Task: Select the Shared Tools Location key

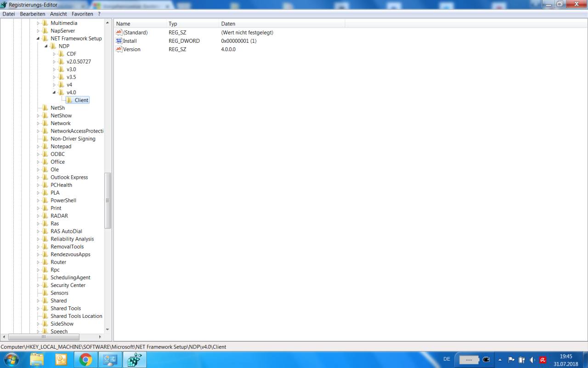Action: [76, 316]
